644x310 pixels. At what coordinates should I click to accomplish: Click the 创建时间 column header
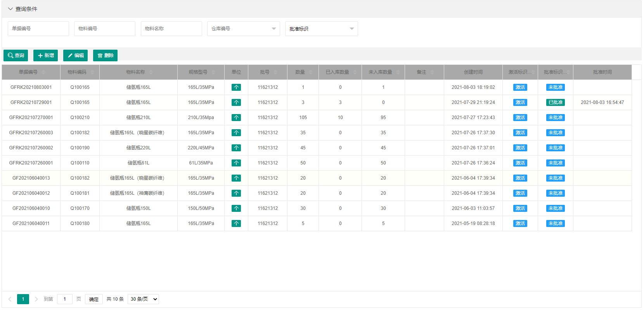473,72
